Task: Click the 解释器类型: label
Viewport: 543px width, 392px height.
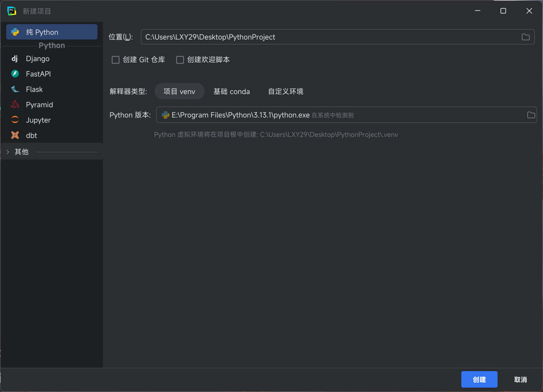Action: [128, 92]
